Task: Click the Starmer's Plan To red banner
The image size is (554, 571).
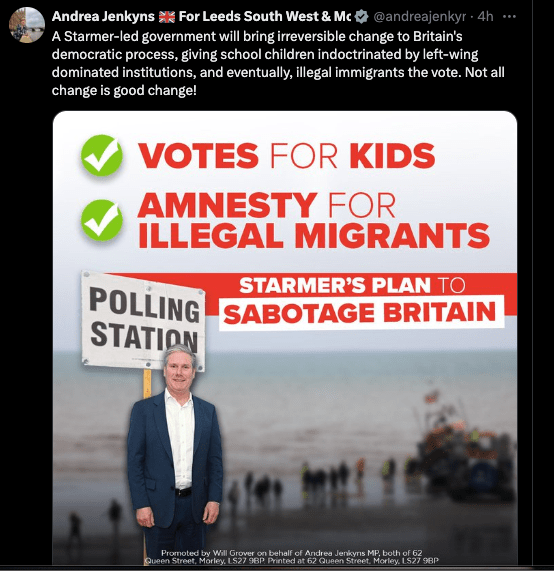Action: (x=353, y=285)
